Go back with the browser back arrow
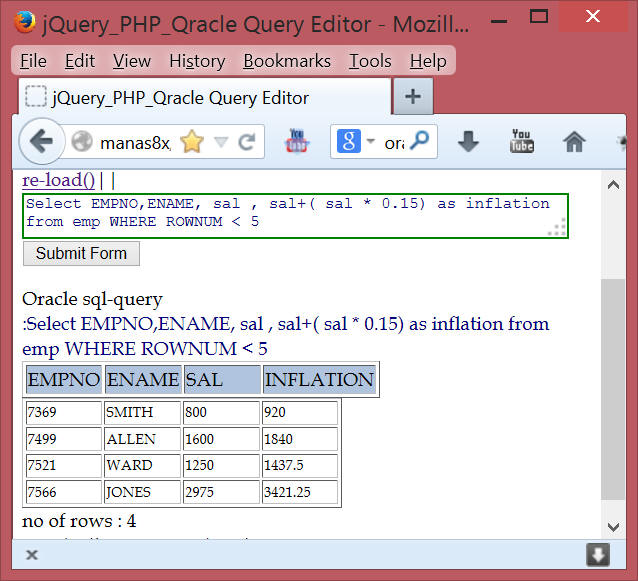The width and height of the screenshot is (638, 581). [42, 142]
